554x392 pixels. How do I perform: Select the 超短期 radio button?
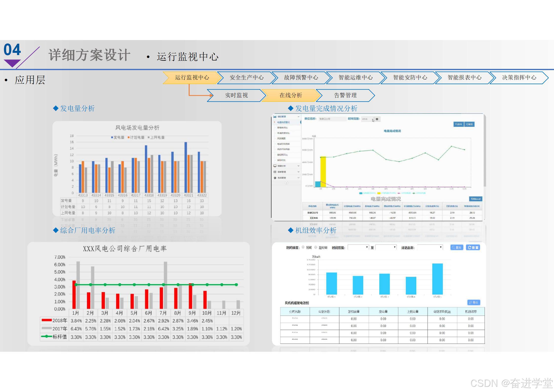point(316,247)
